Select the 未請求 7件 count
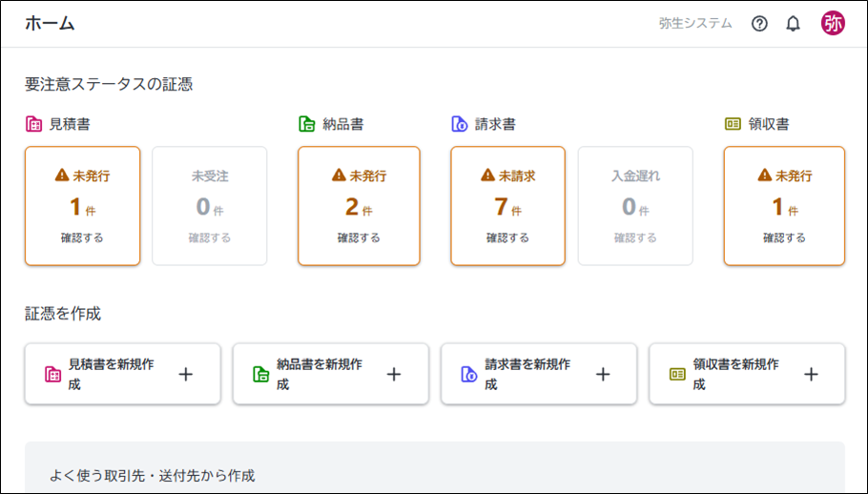Viewport: 868px width, 494px height. [x=507, y=207]
